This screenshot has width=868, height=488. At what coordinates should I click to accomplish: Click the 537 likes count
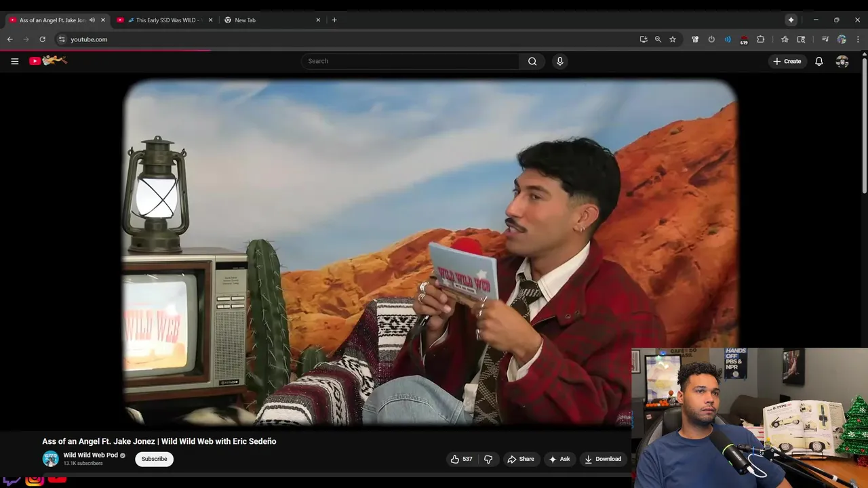point(467,459)
